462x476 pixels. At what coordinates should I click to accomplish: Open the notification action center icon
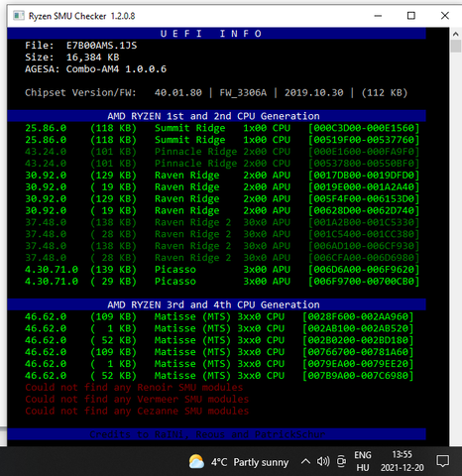[x=443, y=461]
